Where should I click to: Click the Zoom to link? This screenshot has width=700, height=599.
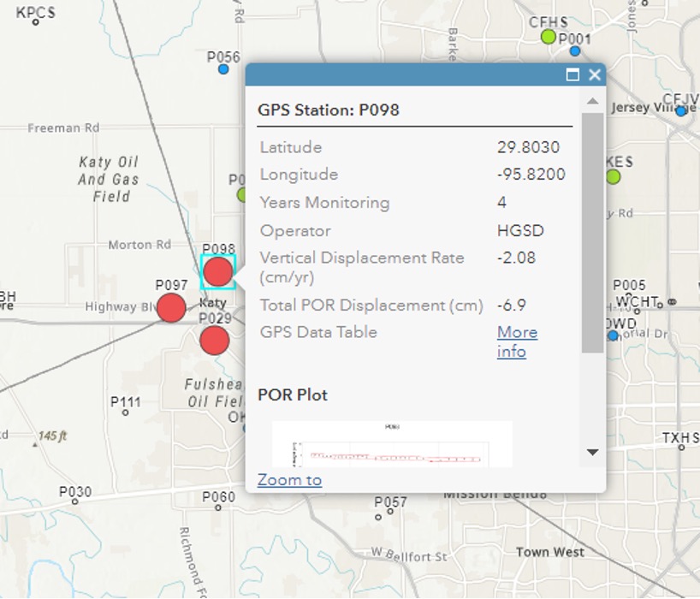point(289,479)
